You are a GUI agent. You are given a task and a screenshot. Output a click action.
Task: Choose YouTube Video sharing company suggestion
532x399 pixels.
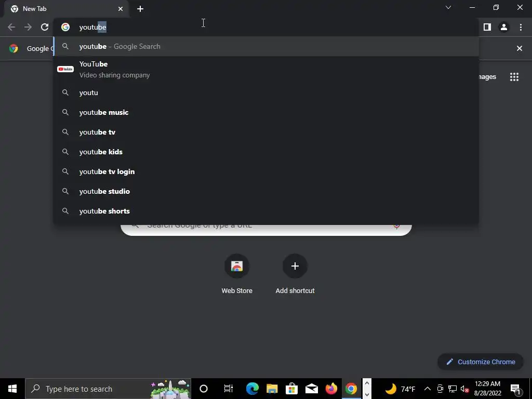tap(267, 70)
